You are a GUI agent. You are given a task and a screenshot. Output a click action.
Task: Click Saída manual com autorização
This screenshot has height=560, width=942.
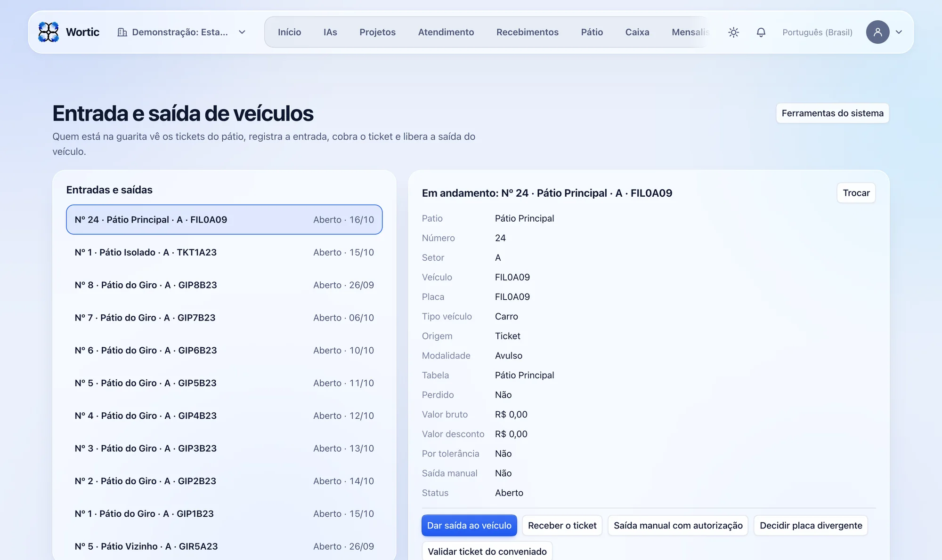point(678,525)
